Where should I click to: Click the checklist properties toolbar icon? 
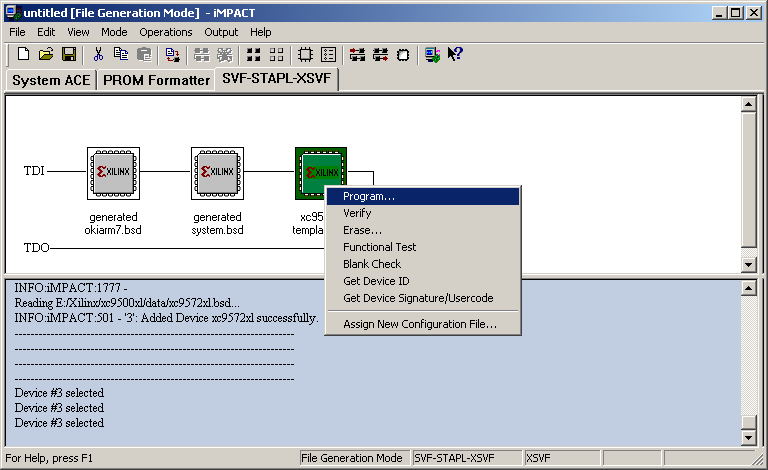click(328, 54)
